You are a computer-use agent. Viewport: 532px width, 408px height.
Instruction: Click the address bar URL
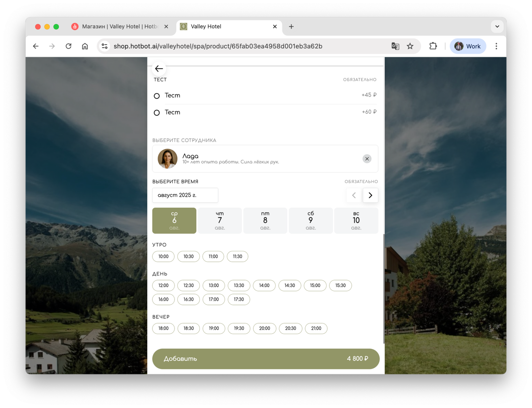point(218,46)
